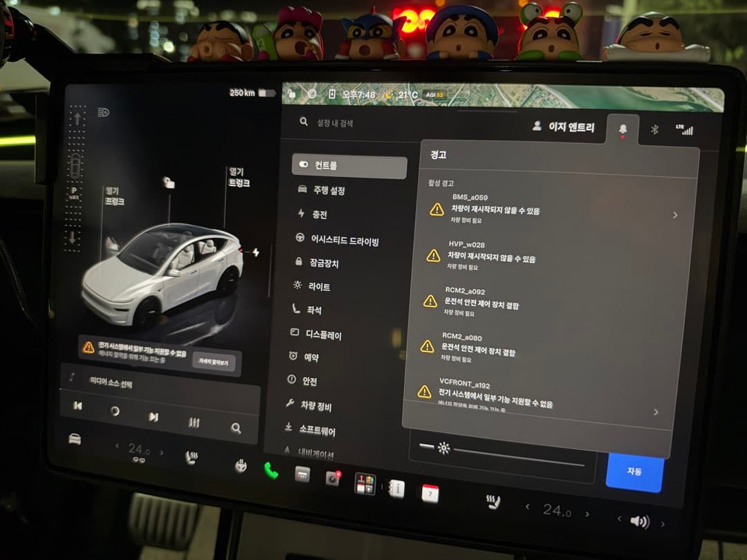Image resolution: width=747 pixels, height=560 pixels.
Task: Tap the volume speaker icon
Action: click(640, 521)
